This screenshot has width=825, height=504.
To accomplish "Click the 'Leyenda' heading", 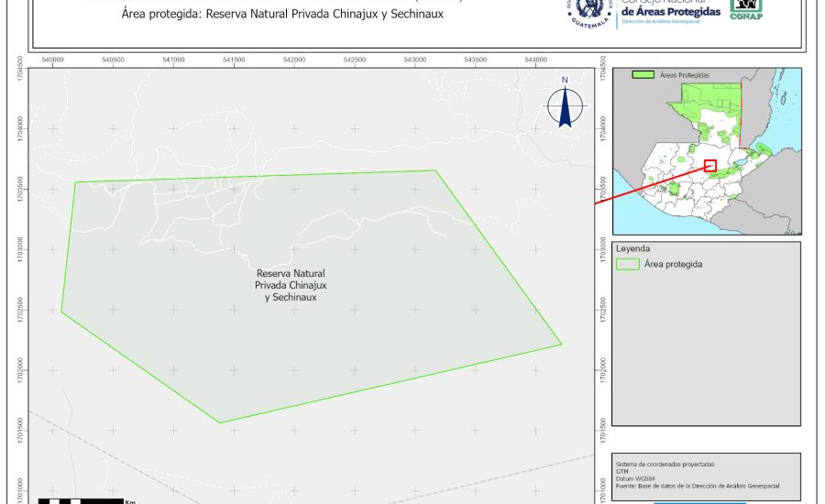I will click(x=632, y=248).
